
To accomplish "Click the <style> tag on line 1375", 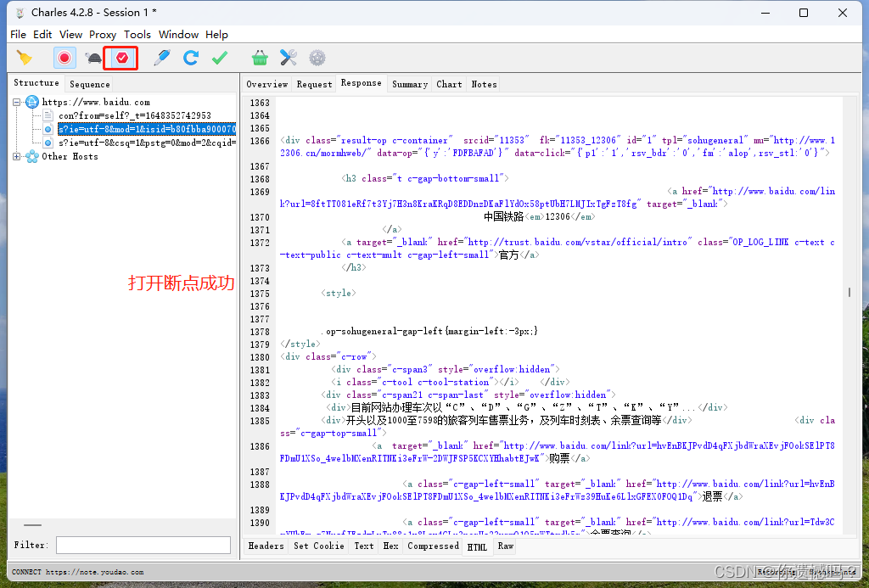I will click(338, 294).
